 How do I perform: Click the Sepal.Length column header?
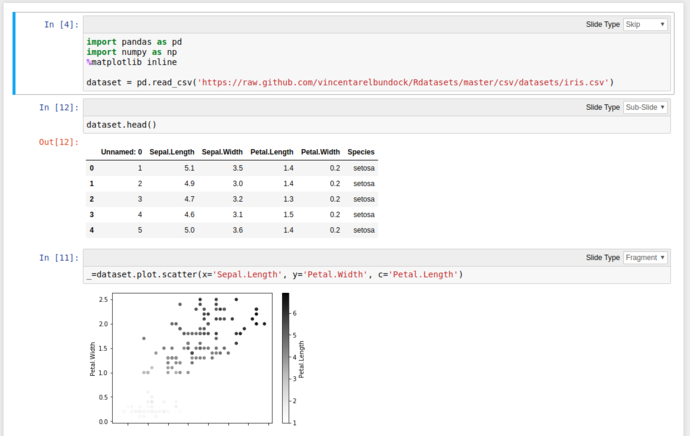(x=172, y=152)
